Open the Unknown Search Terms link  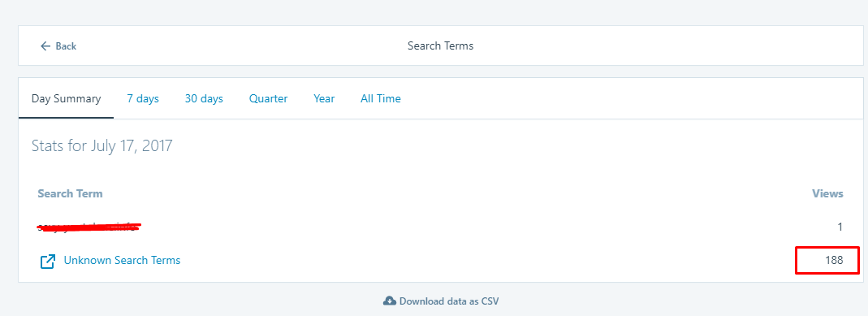point(122,260)
